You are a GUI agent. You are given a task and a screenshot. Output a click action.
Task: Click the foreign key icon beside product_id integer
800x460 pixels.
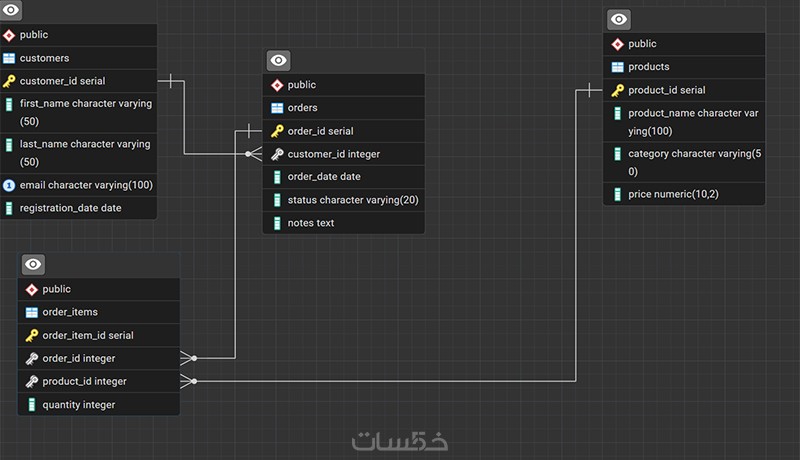coord(32,381)
